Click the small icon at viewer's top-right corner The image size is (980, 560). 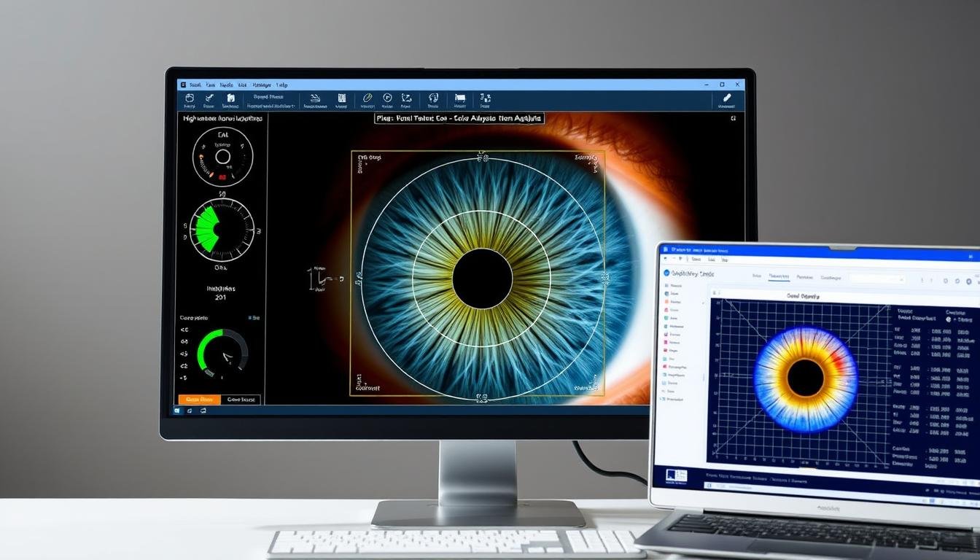pyautogui.click(x=734, y=117)
